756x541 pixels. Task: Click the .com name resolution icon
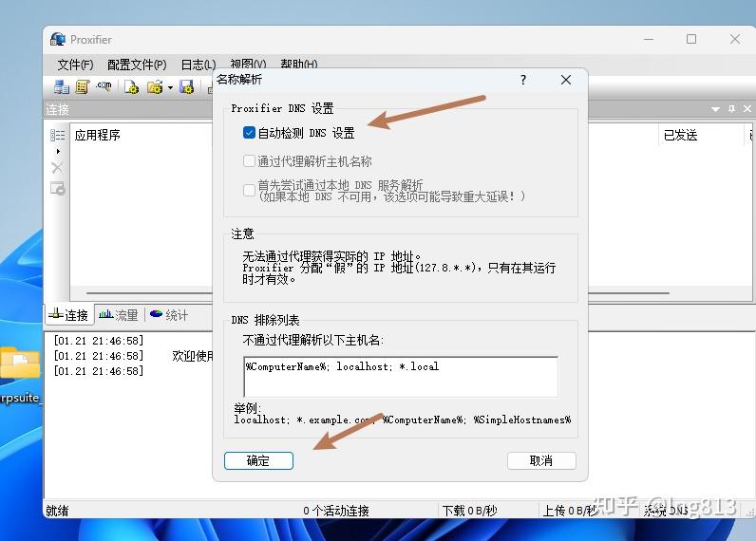[104, 86]
